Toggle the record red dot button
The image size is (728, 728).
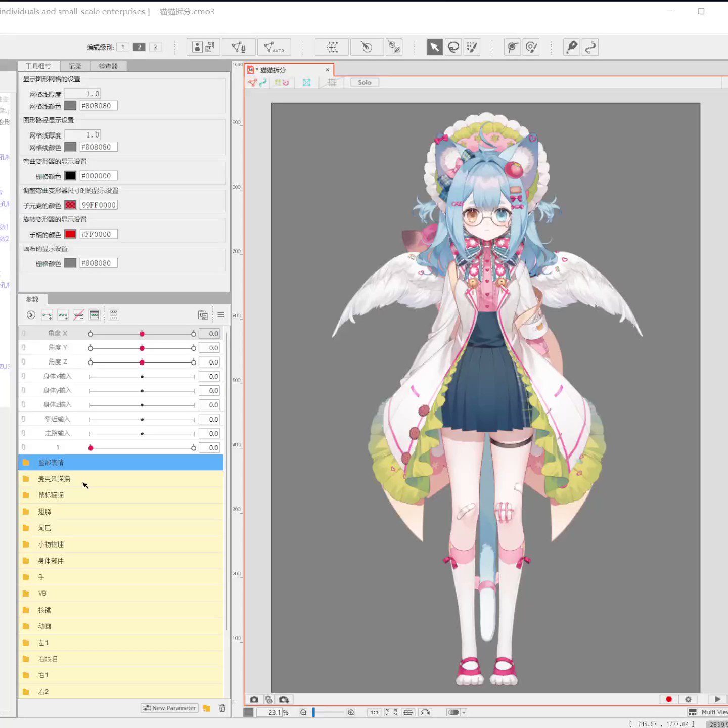669,699
